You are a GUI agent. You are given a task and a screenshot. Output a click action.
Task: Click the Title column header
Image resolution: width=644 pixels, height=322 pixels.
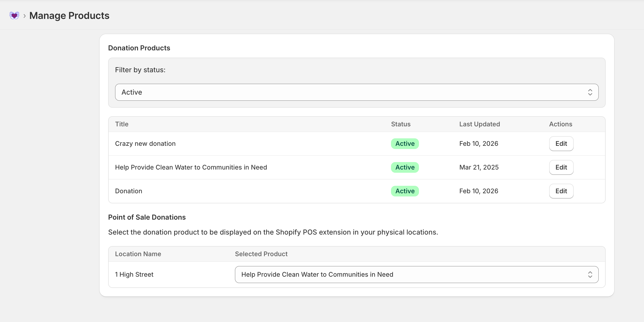121,124
